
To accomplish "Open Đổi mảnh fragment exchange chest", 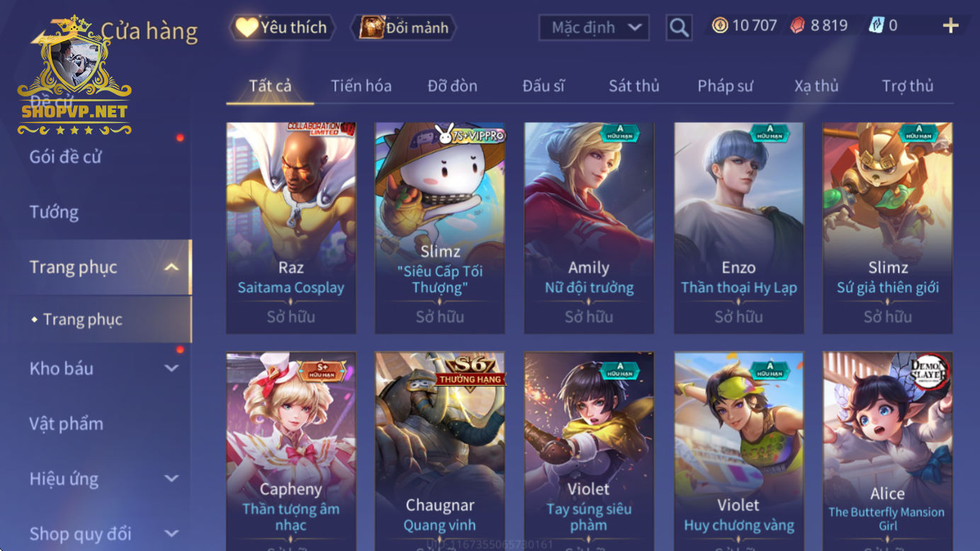I will (404, 28).
